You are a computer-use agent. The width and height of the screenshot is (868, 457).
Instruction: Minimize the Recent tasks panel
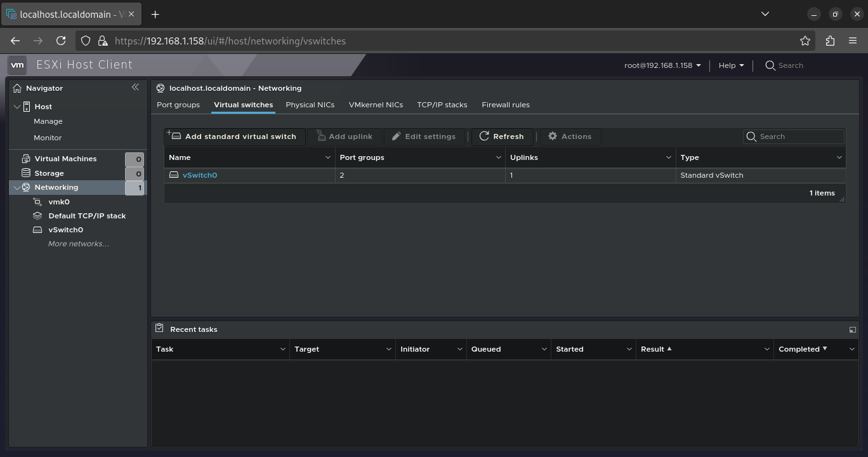(x=852, y=329)
